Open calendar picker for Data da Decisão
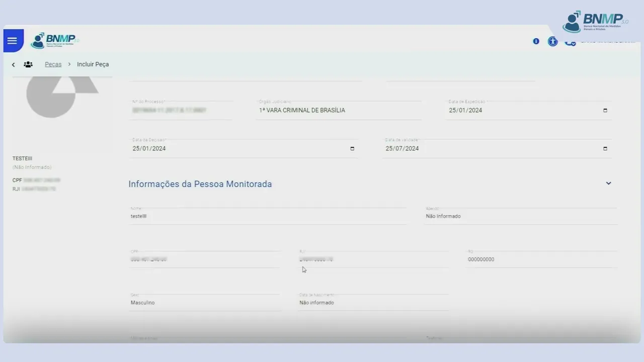The width and height of the screenshot is (644, 362). click(352, 148)
